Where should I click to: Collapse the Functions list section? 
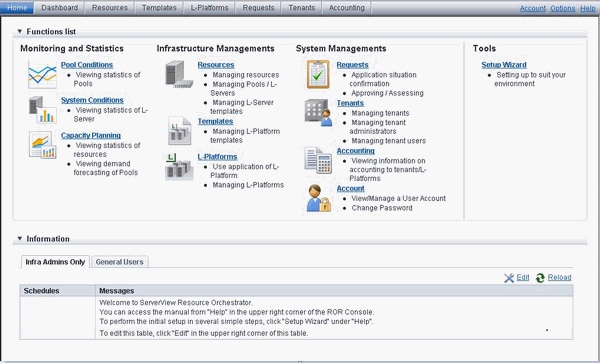[20, 31]
